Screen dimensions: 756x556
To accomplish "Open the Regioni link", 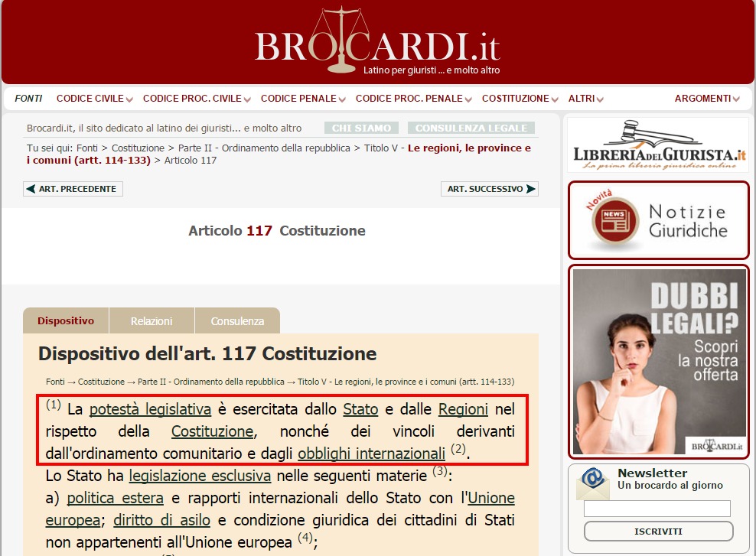I will click(464, 409).
